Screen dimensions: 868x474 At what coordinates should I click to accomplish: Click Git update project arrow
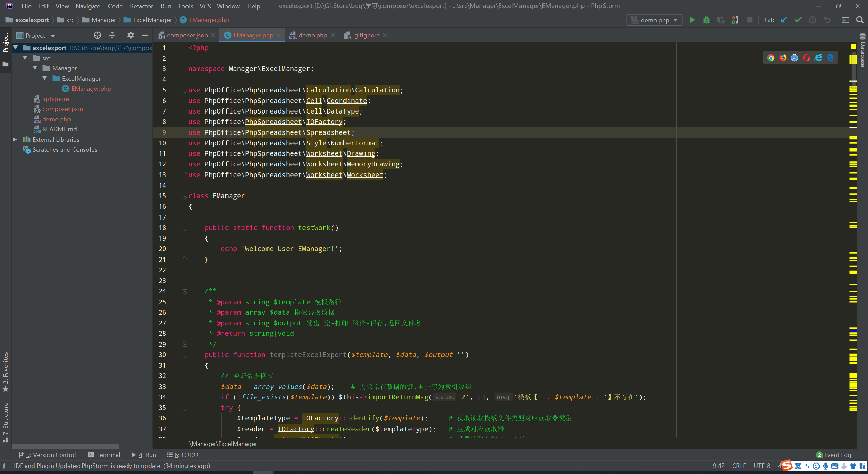(784, 20)
